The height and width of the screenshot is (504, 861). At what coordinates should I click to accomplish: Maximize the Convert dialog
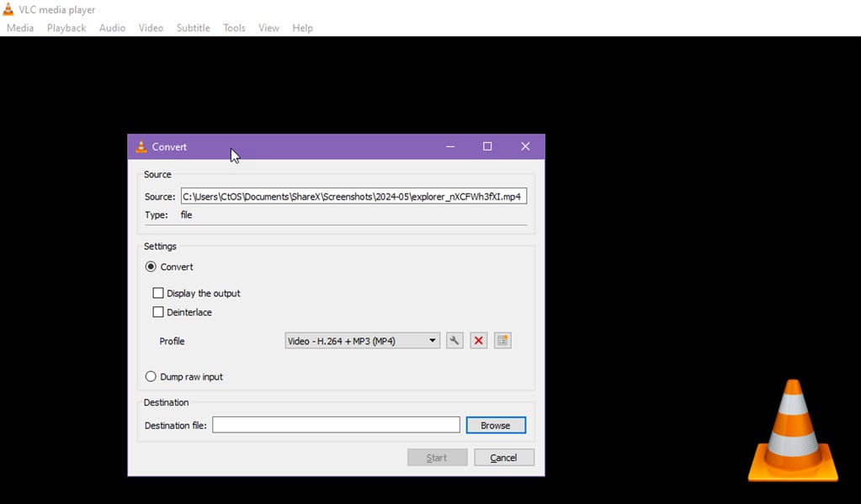click(487, 146)
